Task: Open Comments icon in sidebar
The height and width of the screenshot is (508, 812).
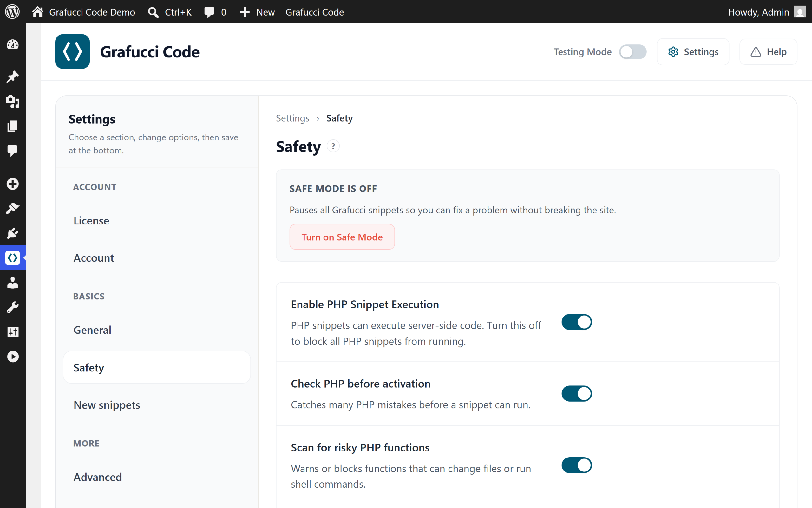Action: click(13, 150)
